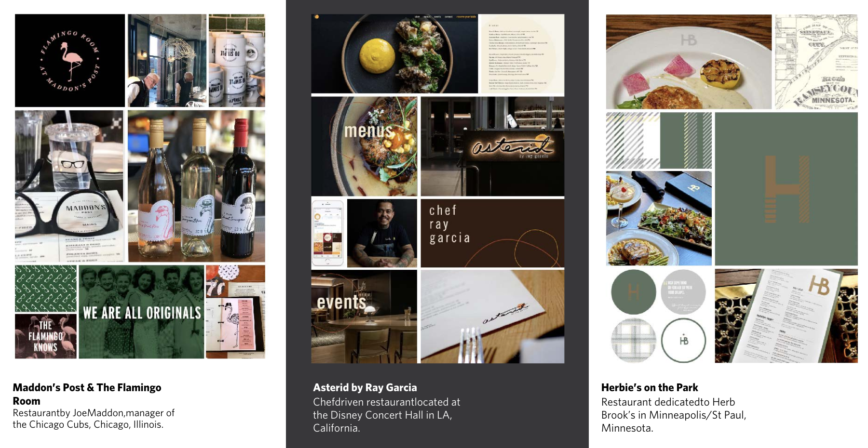Select the green and stripe pattern swatch
868x448 pixels.
click(659, 140)
